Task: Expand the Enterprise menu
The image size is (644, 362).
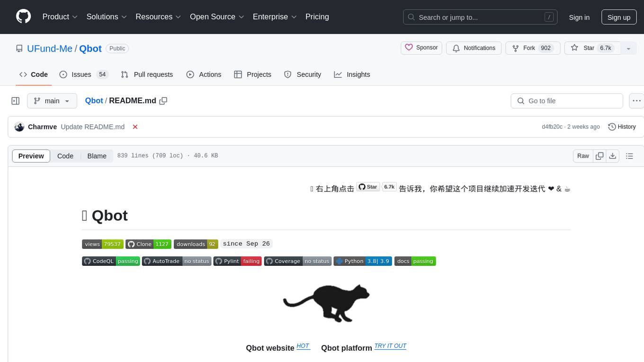Action: (275, 17)
